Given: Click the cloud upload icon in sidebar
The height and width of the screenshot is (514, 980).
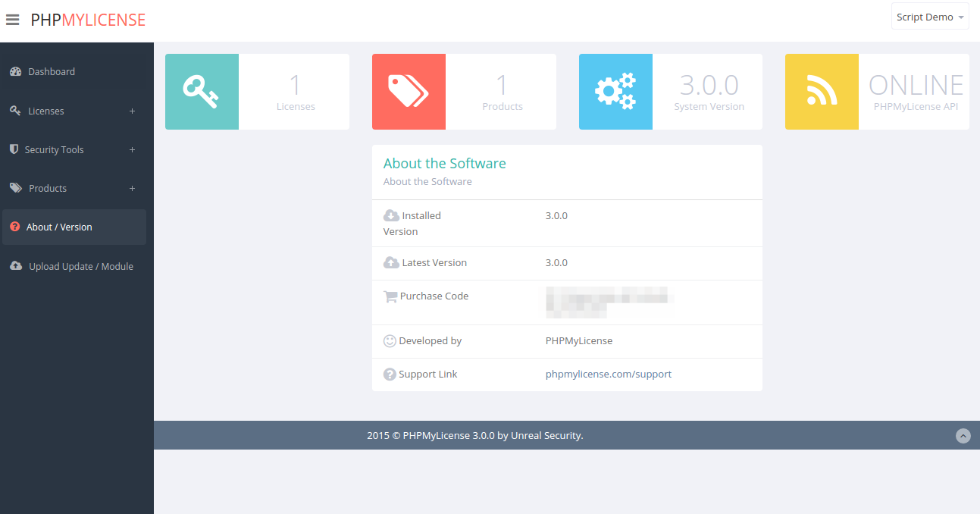Looking at the screenshot, I should pos(16,266).
